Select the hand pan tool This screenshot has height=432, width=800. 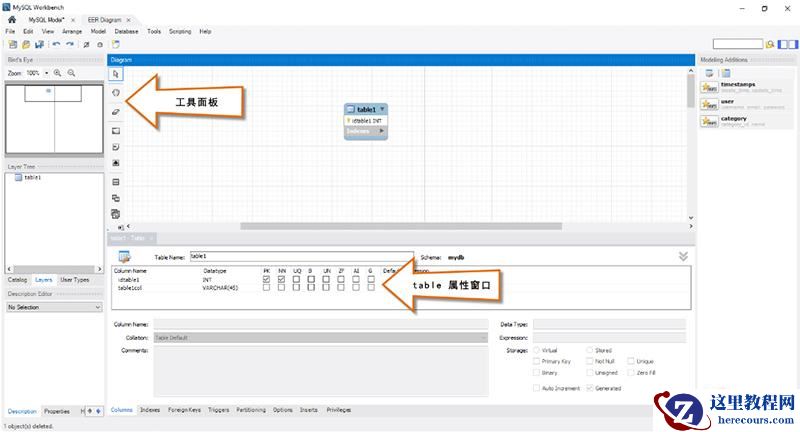point(116,93)
